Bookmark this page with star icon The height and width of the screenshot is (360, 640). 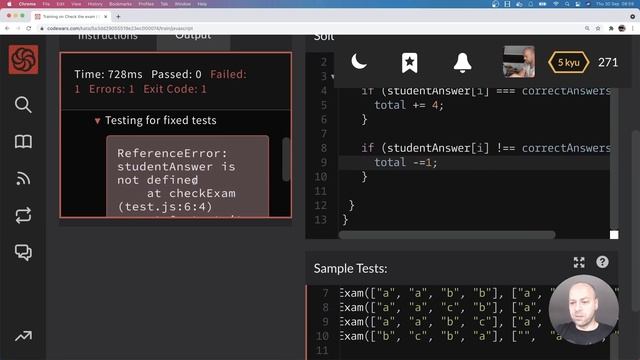[x=598, y=28]
